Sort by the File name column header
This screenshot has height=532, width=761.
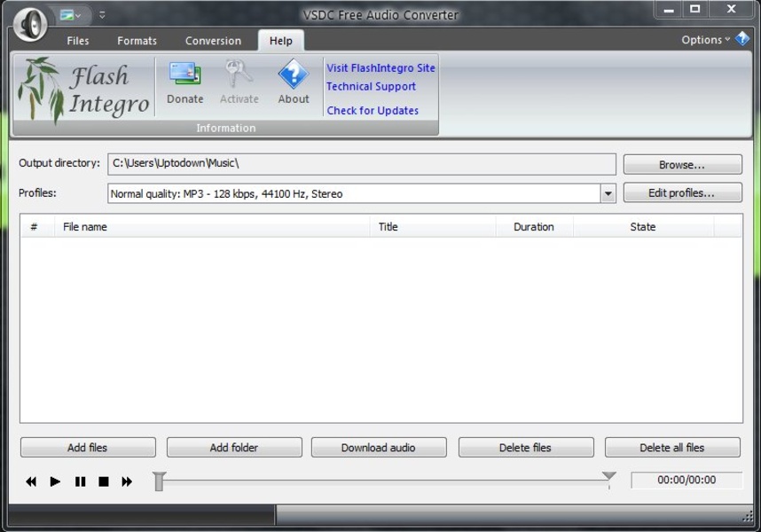pyautogui.click(x=212, y=226)
